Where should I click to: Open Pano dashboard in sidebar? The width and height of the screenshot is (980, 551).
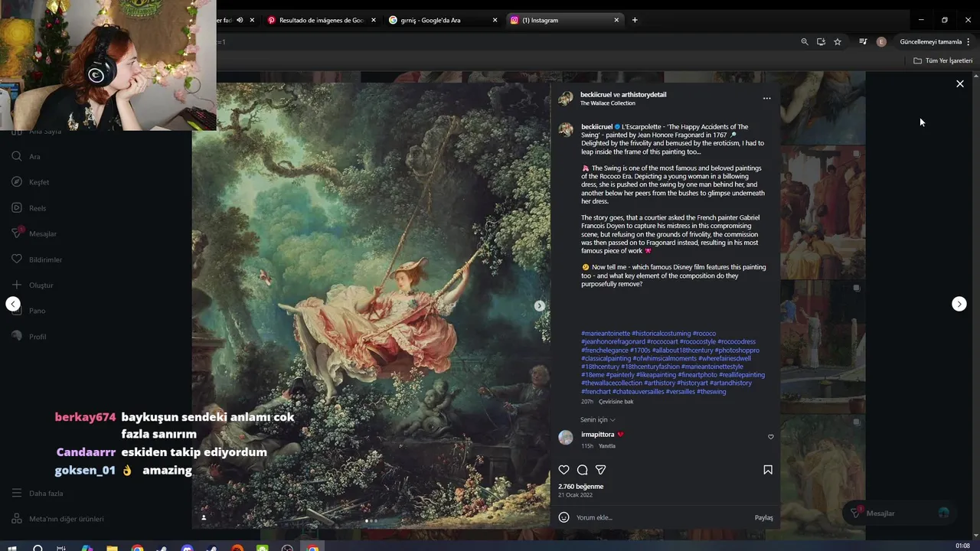click(x=28, y=311)
